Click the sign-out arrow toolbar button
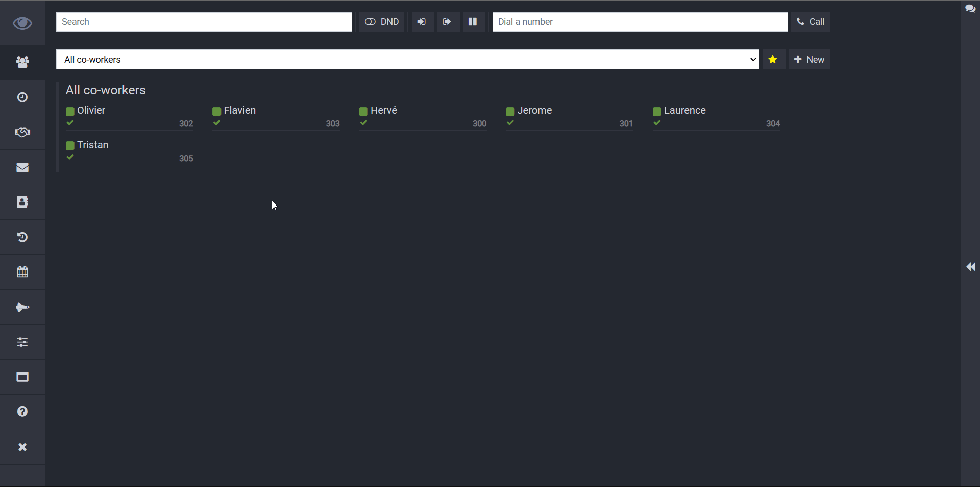The height and width of the screenshot is (487, 980). pyautogui.click(x=448, y=22)
